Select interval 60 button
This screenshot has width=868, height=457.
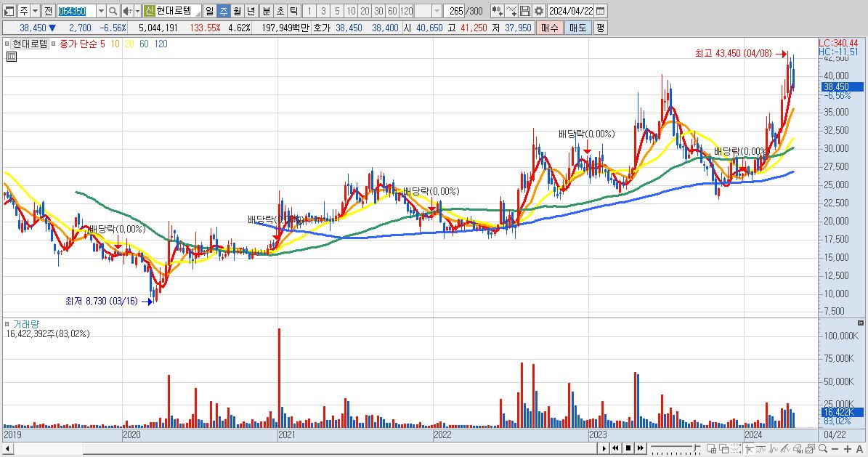click(392, 11)
